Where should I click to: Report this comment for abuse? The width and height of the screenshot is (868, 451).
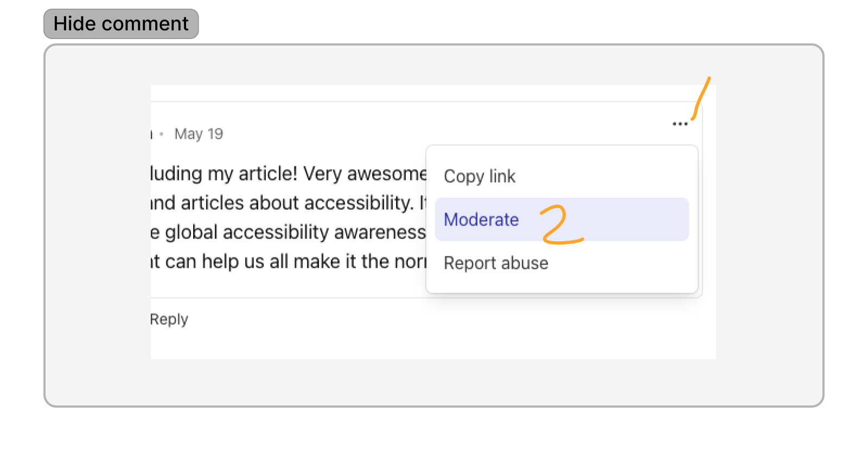point(495,263)
